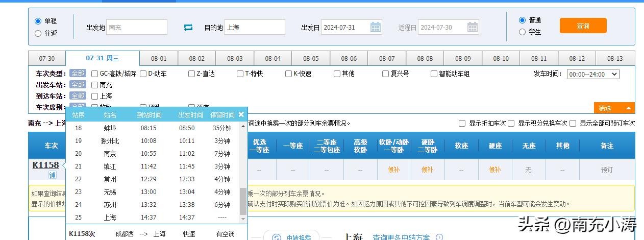Click the 铺 sleeper icon under K1158
This screenshot has height=240, width=644.
pos(52,175)
